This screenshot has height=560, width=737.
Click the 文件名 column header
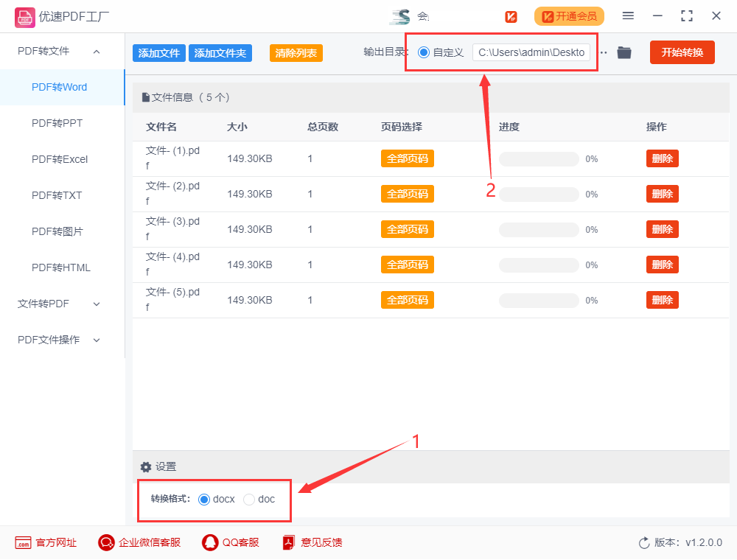(161, 127)
